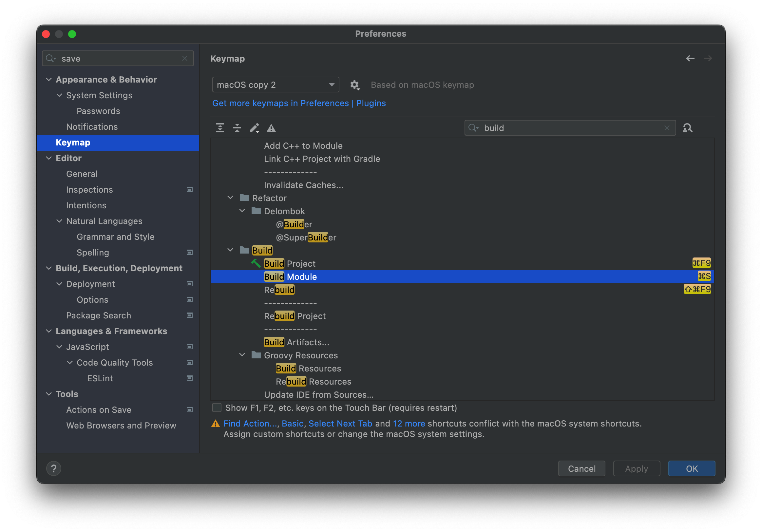
Task: Open the help question mark button
Action: (54, 468)
